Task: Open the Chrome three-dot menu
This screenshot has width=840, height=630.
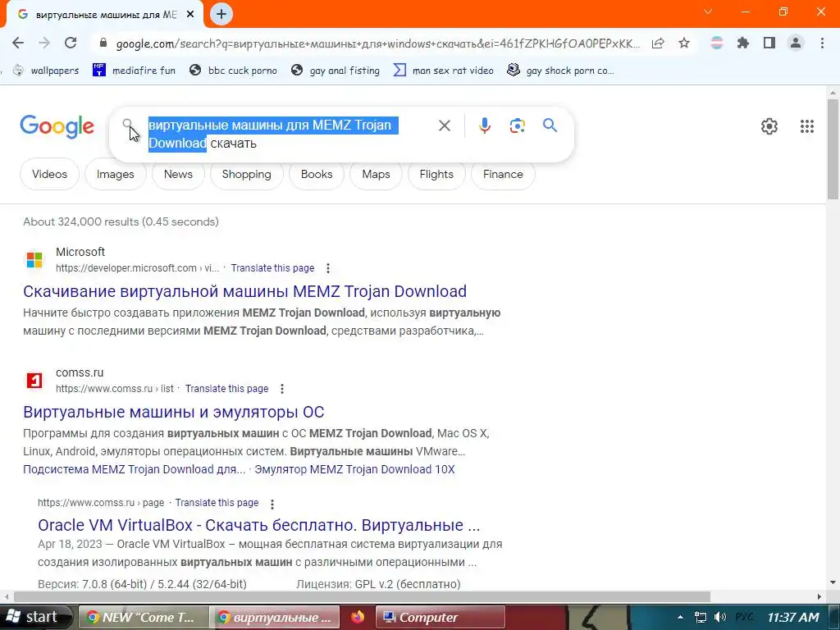Action: (822, 43)
